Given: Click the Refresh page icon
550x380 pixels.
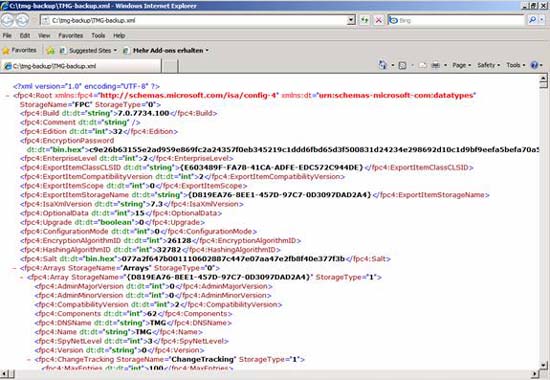Looking at the screenshot, I should click(x=364, y=20).
